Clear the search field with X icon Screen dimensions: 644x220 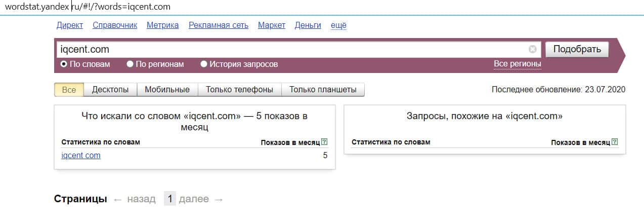[x=532, y=49]
